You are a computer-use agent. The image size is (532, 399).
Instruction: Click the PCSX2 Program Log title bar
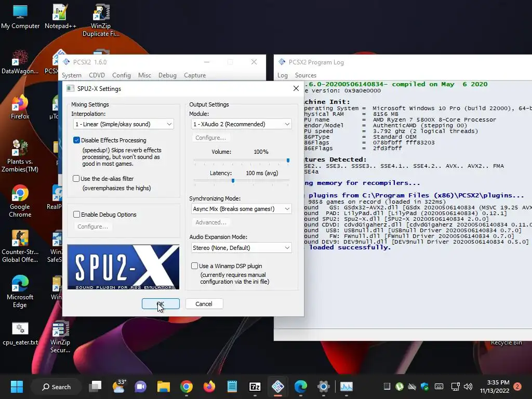403,62
